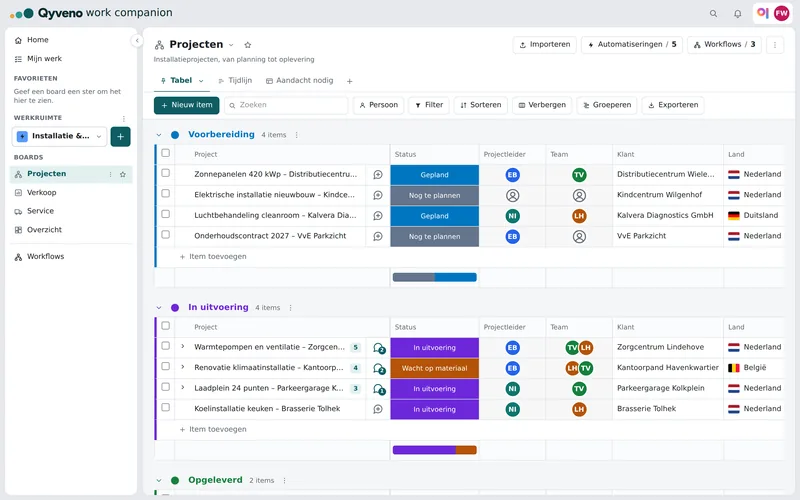Star the Projecten board title
The height and width of the screenshot is (500, 800).
[x=248, y=45]
